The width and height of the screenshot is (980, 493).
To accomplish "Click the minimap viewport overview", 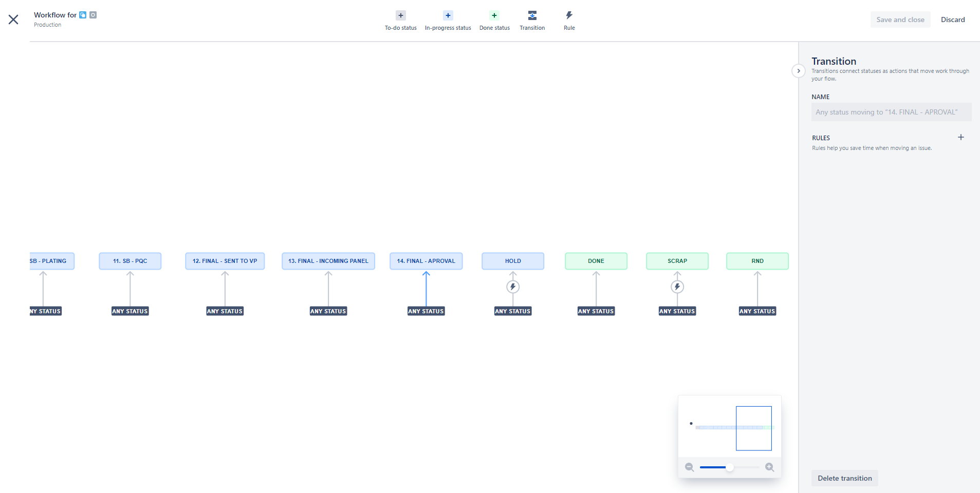I will click(754, 428).
